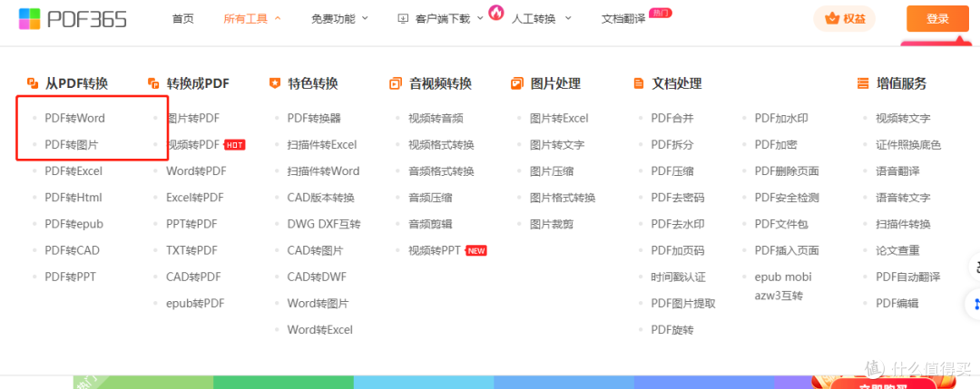Open PDF转图片 tool

click(72, 145)
